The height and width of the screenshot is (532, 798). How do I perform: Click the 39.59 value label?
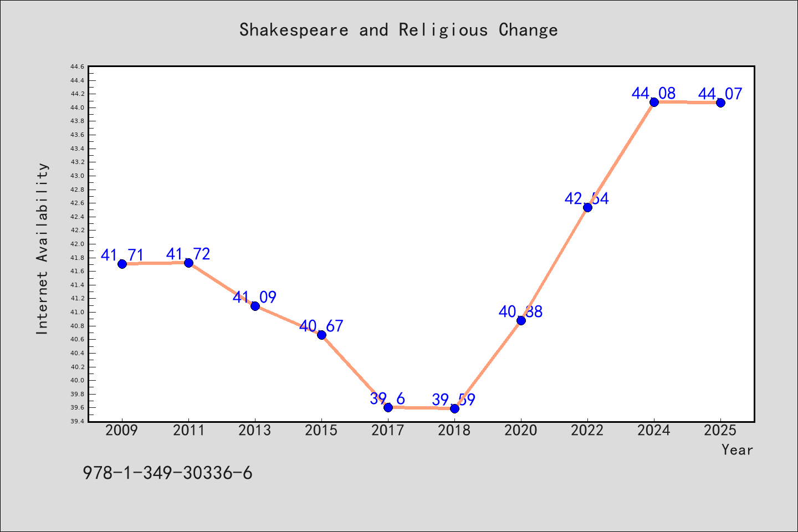[454, 400]
